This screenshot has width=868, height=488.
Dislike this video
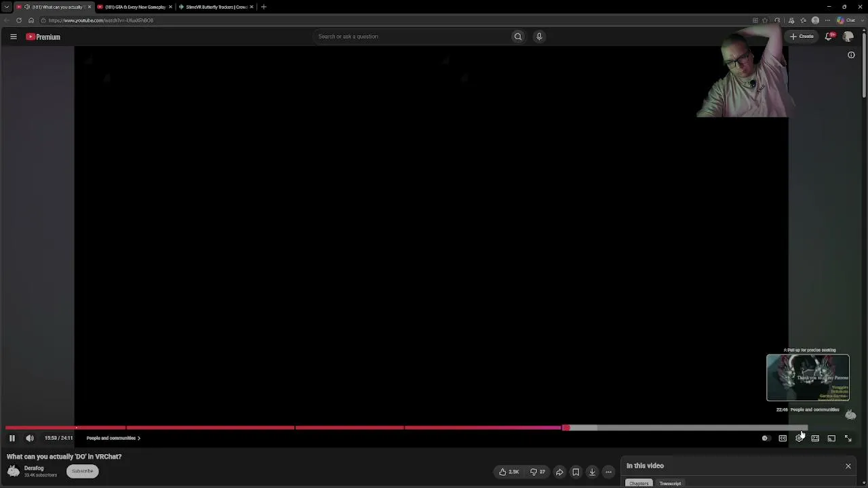point(538,472)
